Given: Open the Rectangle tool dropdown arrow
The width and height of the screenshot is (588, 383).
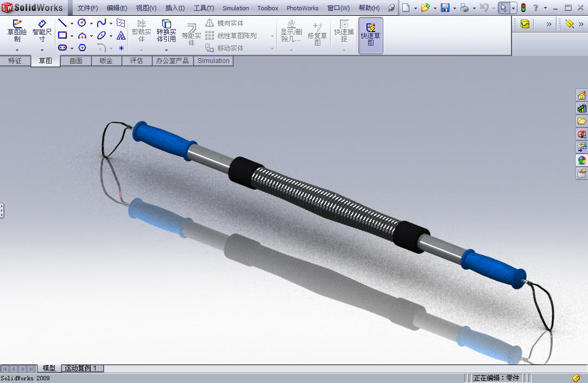Looking at the screenshot, I should (x=72, y=36).
